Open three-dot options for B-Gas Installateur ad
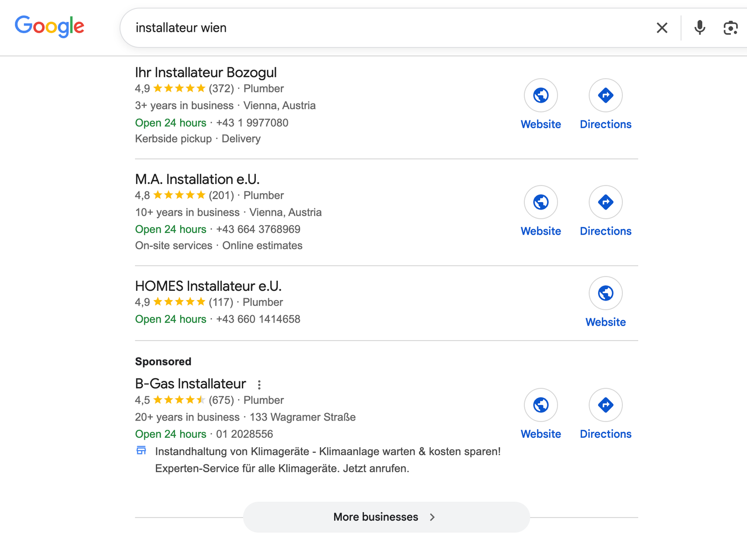The width and height of the screenshot is (747, 560). pos(259,385)
